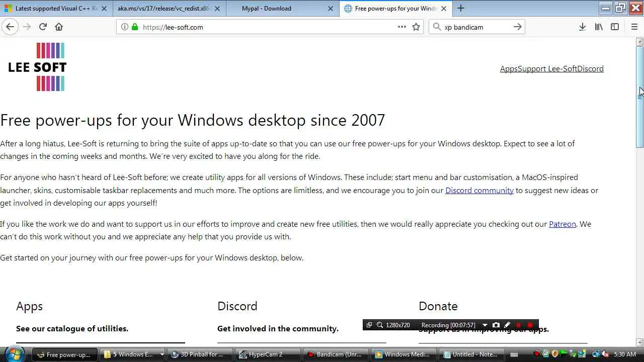
Task: Open the Discord navigation link
Action: click(x=590, y=68)
